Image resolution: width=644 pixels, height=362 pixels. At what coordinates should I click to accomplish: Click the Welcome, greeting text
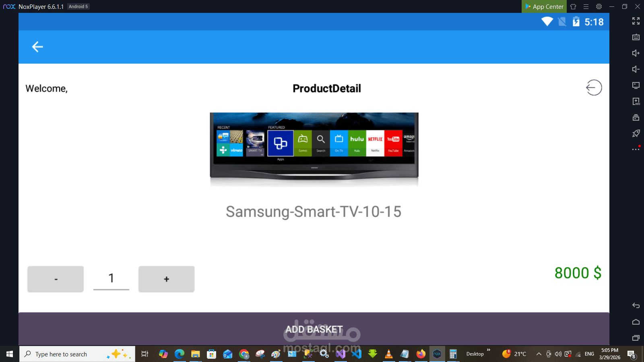(47, 88)
